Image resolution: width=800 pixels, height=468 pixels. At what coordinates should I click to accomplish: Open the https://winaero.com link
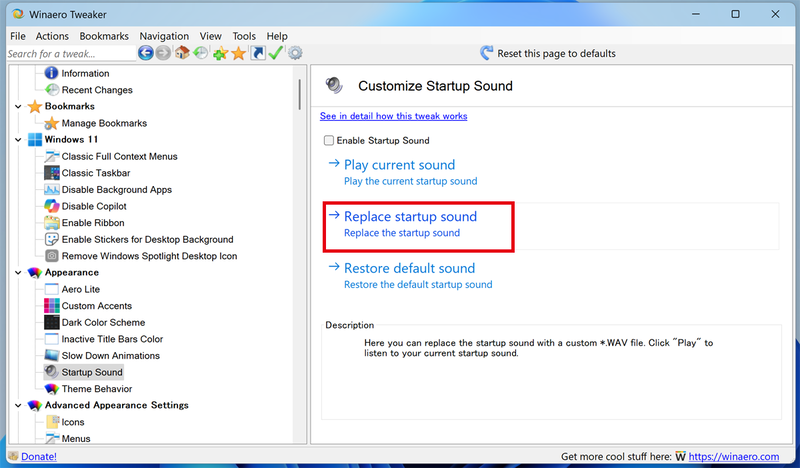[x=734, y=456]
